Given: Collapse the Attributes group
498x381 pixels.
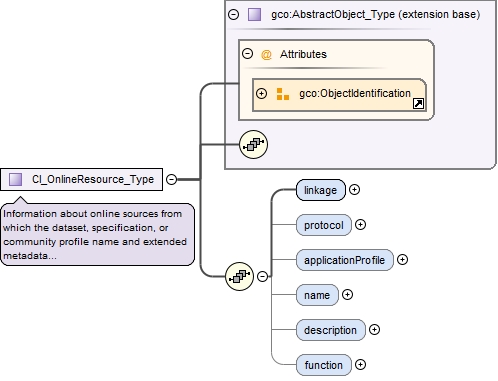Looking at the screenshot, I should [x=247, y=54].
